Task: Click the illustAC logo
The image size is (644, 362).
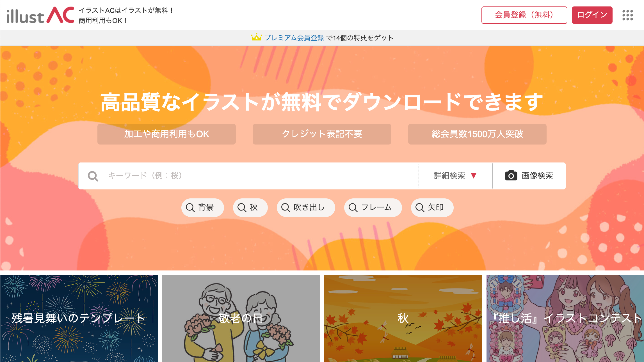Action: coord(40,15)
